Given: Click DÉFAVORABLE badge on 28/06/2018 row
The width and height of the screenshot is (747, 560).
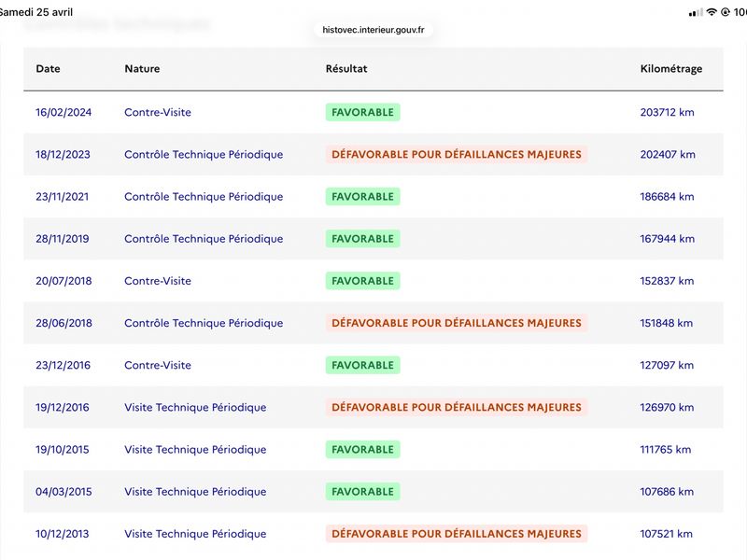Looking at the screenshot, I should click(457, 323).
